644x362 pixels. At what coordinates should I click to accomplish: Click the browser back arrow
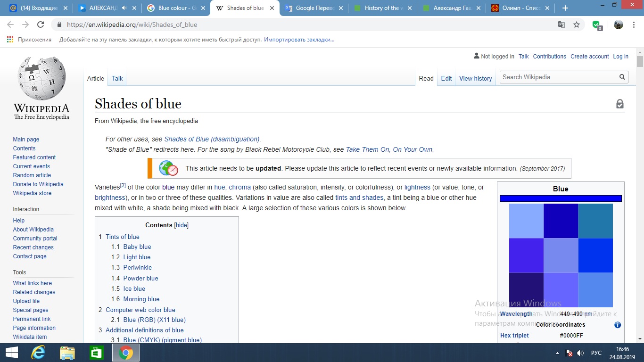pyautogui.click(x=10, y=25)
